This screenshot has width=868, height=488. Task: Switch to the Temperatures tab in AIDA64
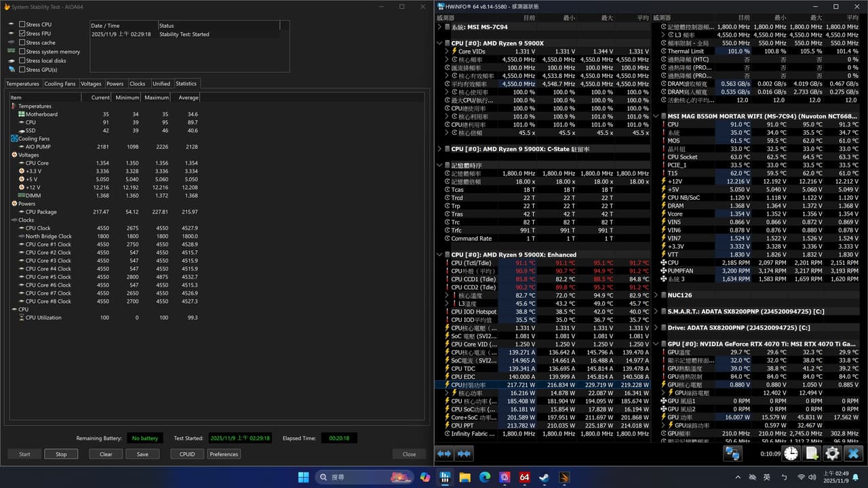tap(22, 84)
